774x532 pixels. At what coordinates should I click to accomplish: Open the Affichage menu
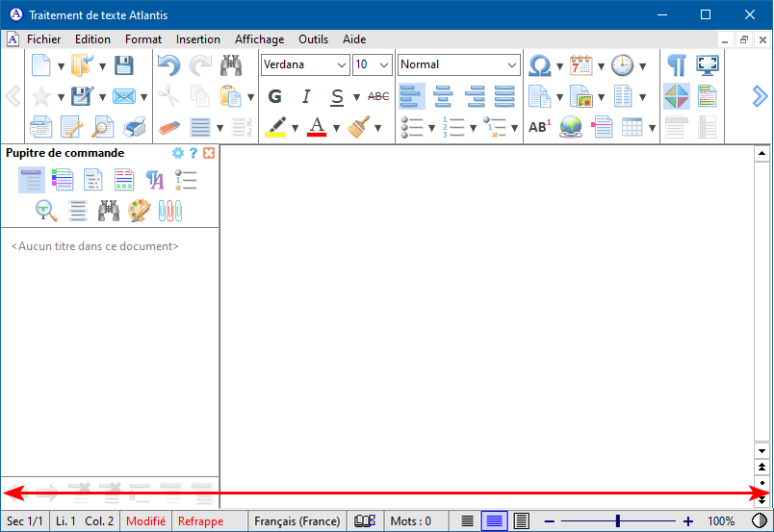pos(259,39)
